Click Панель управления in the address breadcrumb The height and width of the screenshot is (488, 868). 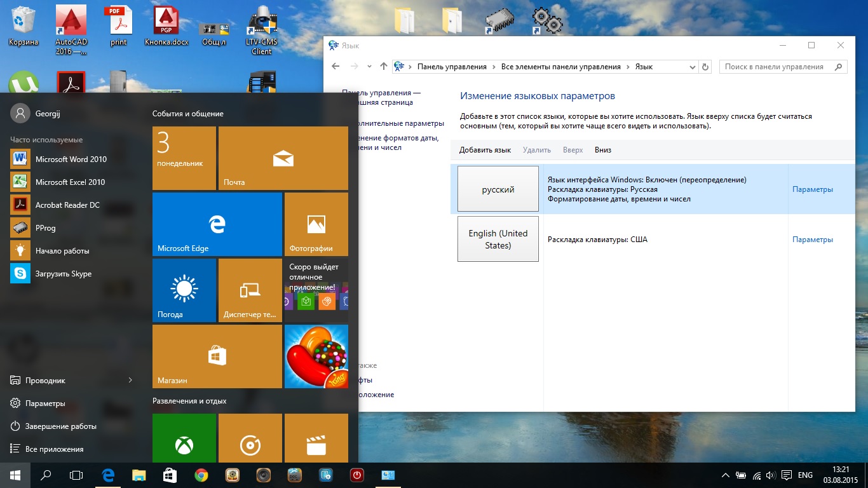point(452,67)
